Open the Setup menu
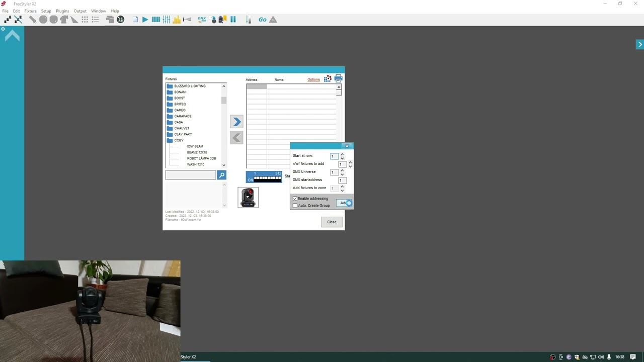The width and height of the screenshot is (644, 362). 46,11
